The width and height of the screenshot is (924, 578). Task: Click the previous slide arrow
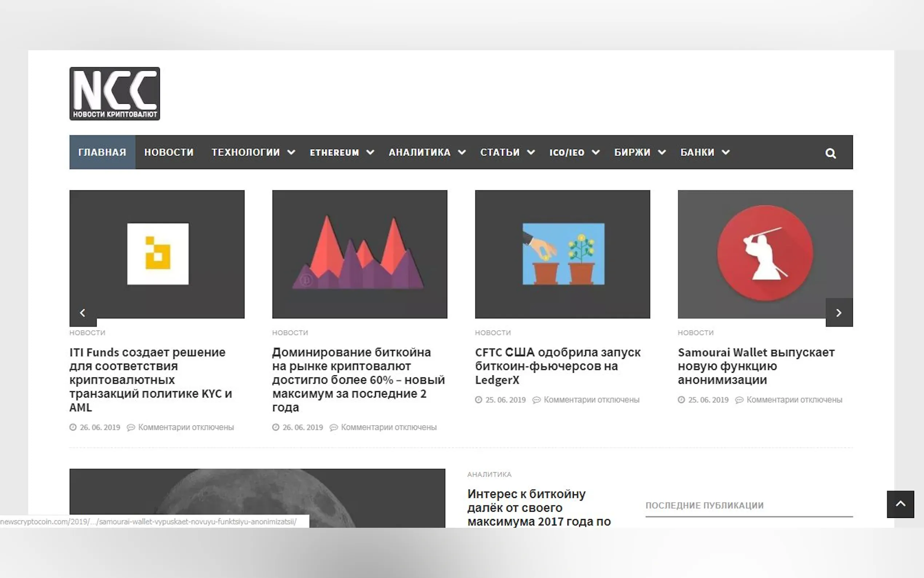pos(83,313)
